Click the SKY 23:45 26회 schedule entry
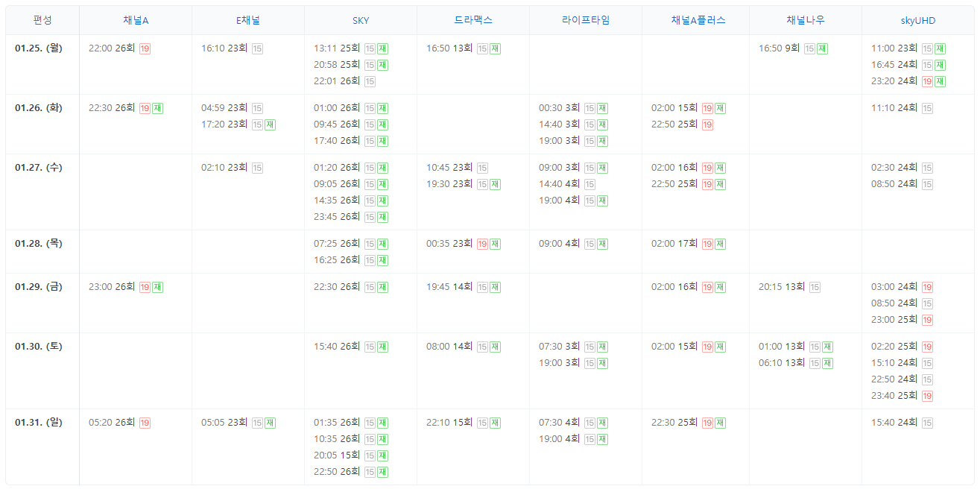 (350, 217)
